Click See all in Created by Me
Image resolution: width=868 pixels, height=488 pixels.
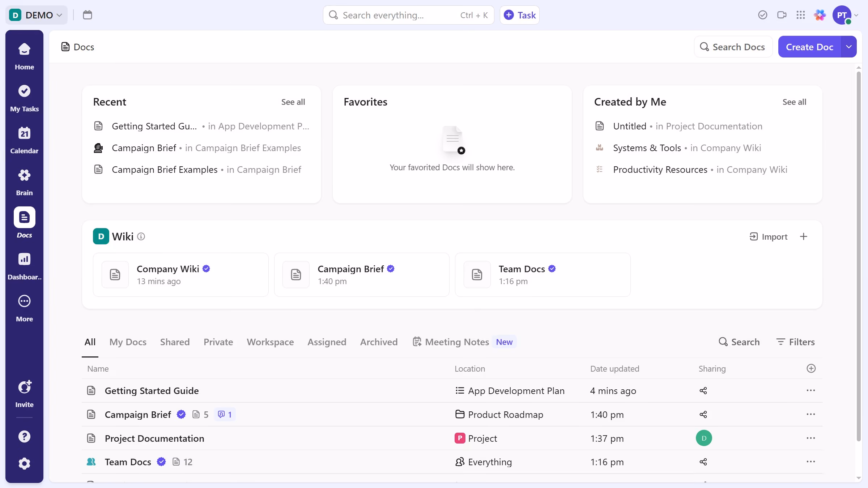[795, 102]
